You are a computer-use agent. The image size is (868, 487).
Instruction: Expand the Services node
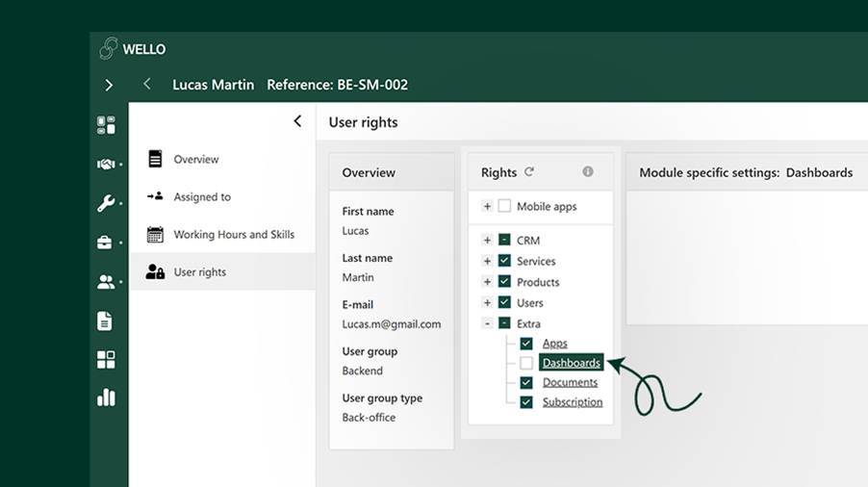tap(487, 261)
